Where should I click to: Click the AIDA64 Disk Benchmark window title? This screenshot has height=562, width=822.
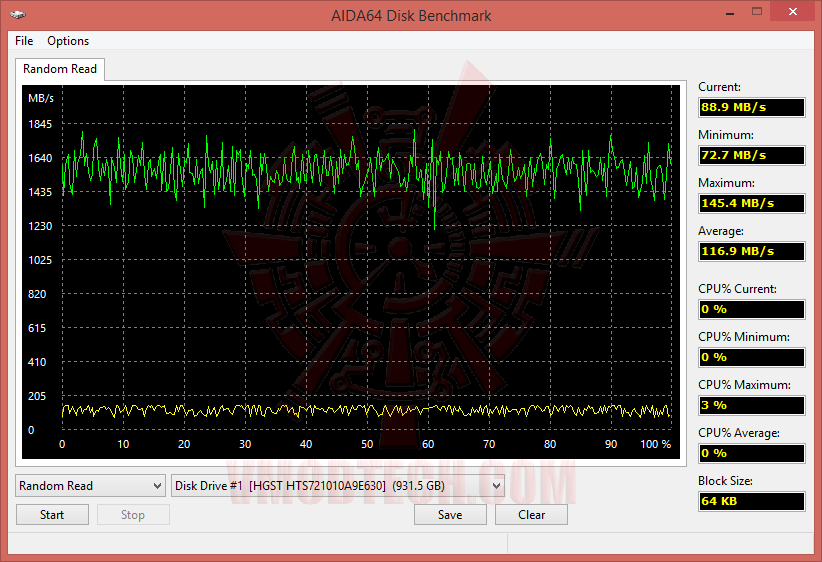[411, 16]
